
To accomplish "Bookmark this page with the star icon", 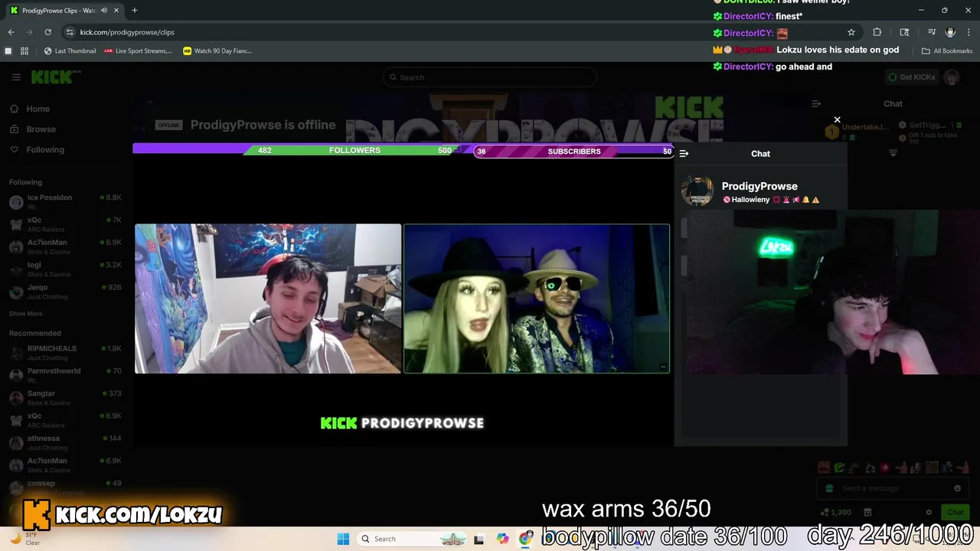I will [x=851, y=32].
